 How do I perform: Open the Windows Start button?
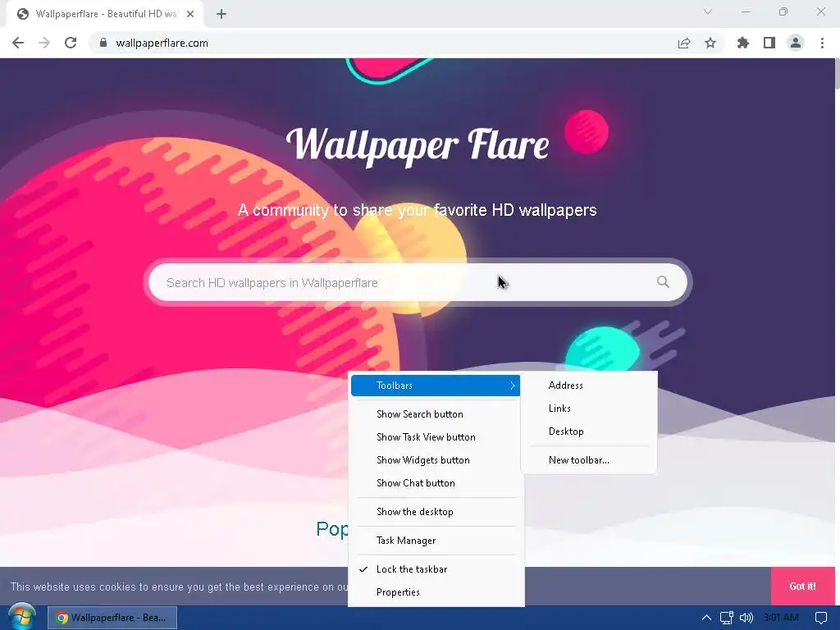[21, 616]
